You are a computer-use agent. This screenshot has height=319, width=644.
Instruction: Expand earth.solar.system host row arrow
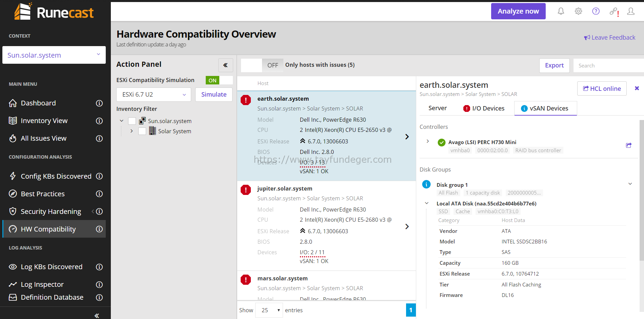(407, 137)
